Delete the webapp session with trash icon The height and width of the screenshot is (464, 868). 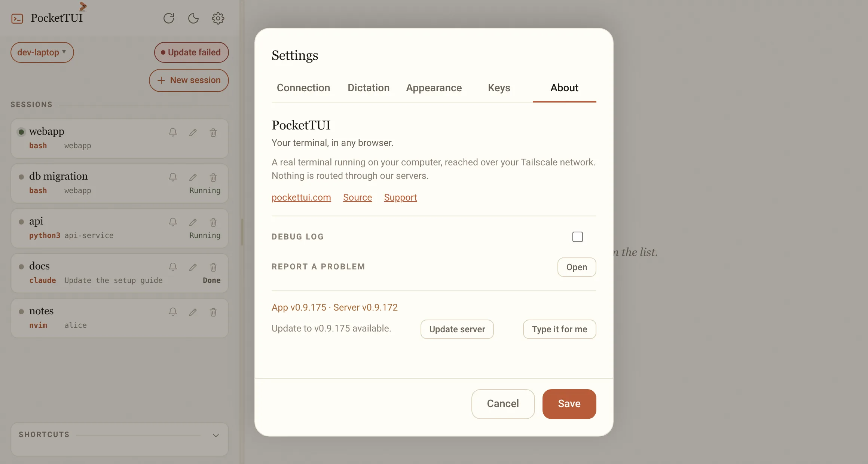[213, 132]
